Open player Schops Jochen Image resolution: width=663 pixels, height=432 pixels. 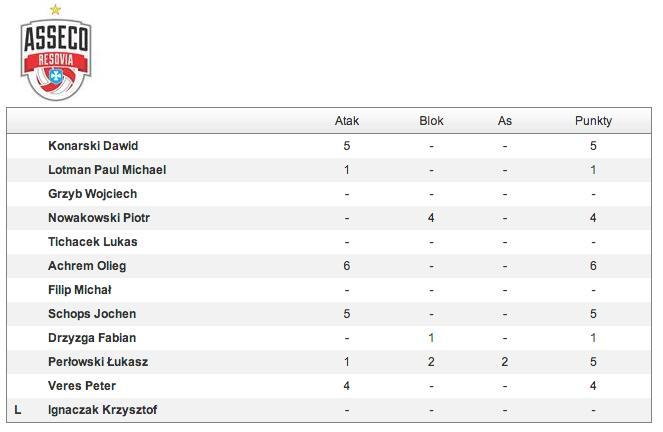pos(92,314)
